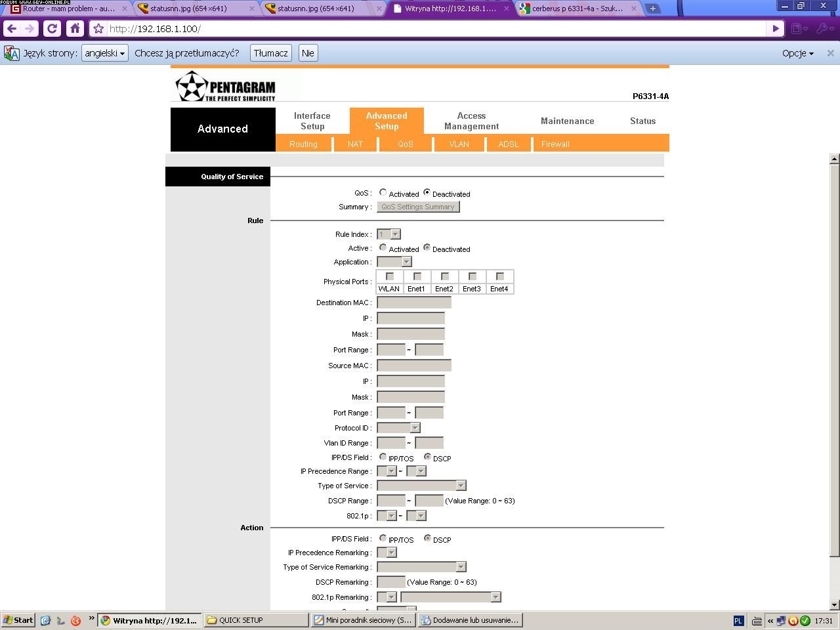Select DSCP in Action IPP/DS Field
840x630 pixels.
pos(427,539)
